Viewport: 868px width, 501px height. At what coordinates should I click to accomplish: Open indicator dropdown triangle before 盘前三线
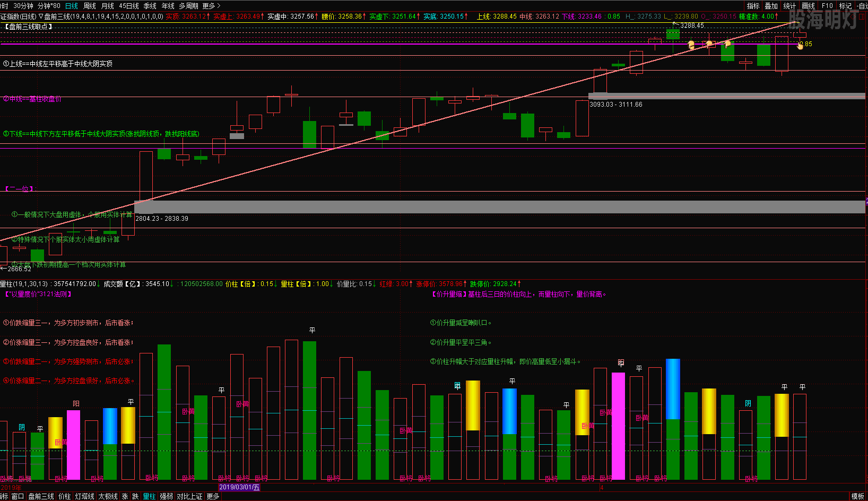[41, 16]
